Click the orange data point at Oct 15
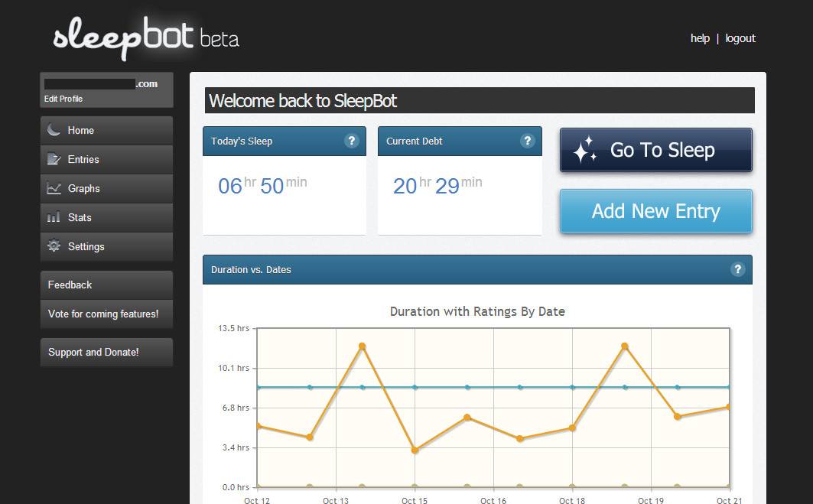The image size is (813, 504). [415, 450]
